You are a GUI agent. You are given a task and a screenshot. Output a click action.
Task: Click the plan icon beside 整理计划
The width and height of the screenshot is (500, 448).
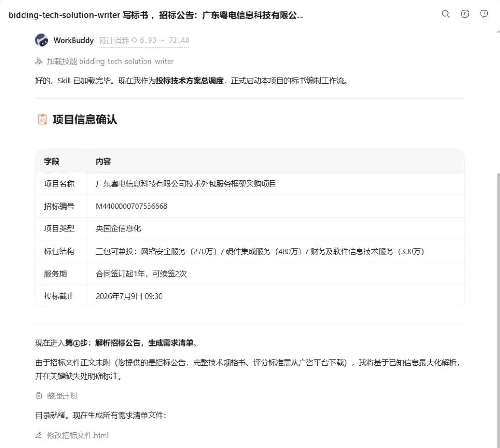[38, 396]
